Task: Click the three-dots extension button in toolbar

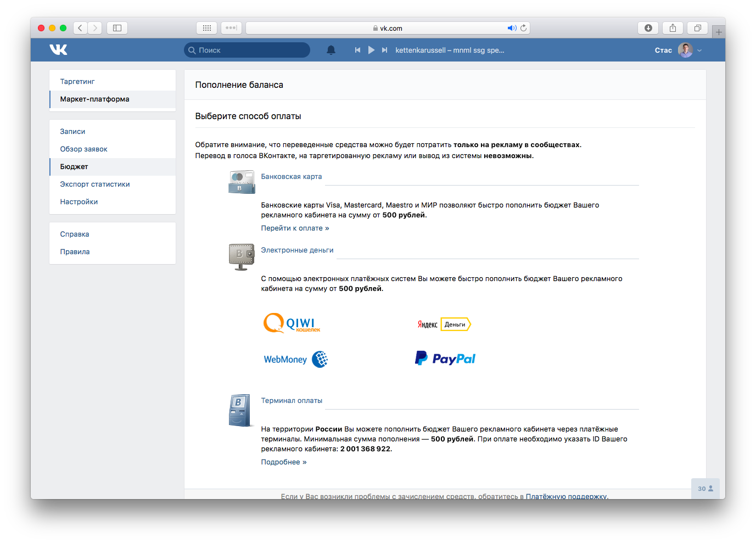Action: (x=231, y=28)
